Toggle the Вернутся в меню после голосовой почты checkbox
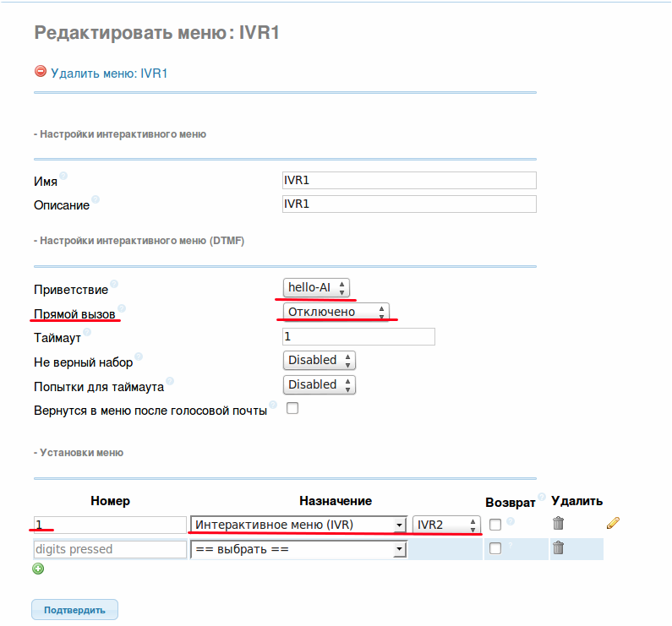 click(292, 408)
